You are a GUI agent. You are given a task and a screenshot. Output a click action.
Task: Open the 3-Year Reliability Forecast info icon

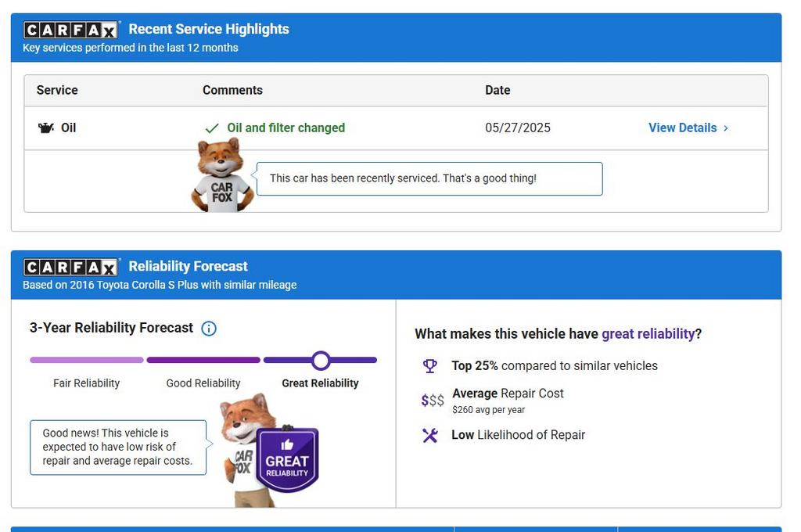[x=209, y=329]
